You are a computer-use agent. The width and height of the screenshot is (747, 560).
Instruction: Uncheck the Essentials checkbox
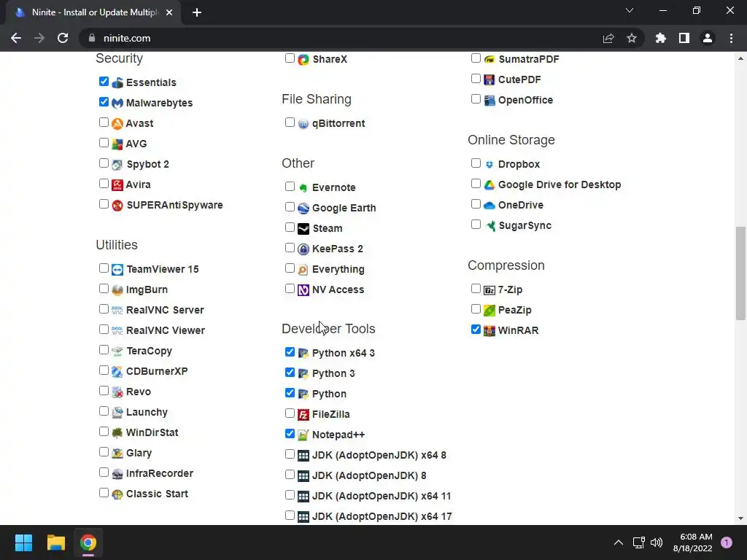(x=104, y=82)
